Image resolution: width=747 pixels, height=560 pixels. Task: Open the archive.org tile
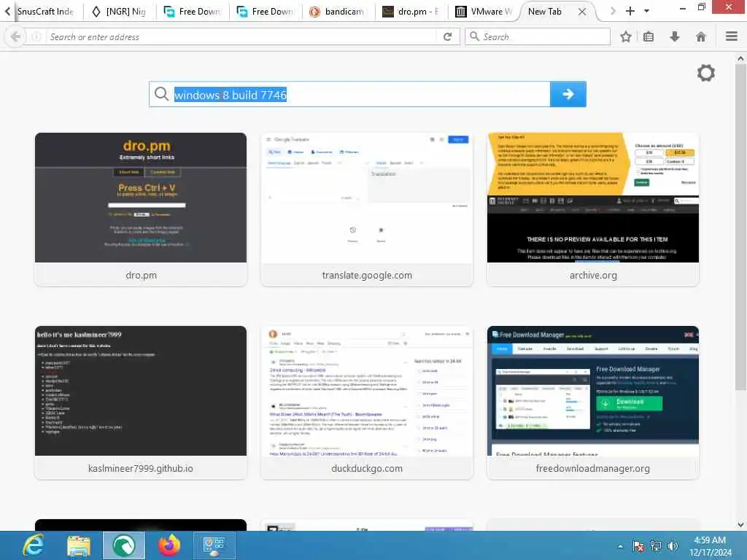tap(592, 209)
